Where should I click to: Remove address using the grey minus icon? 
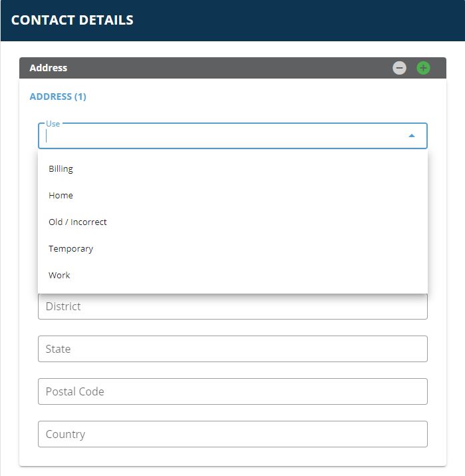tap(399, 68)
